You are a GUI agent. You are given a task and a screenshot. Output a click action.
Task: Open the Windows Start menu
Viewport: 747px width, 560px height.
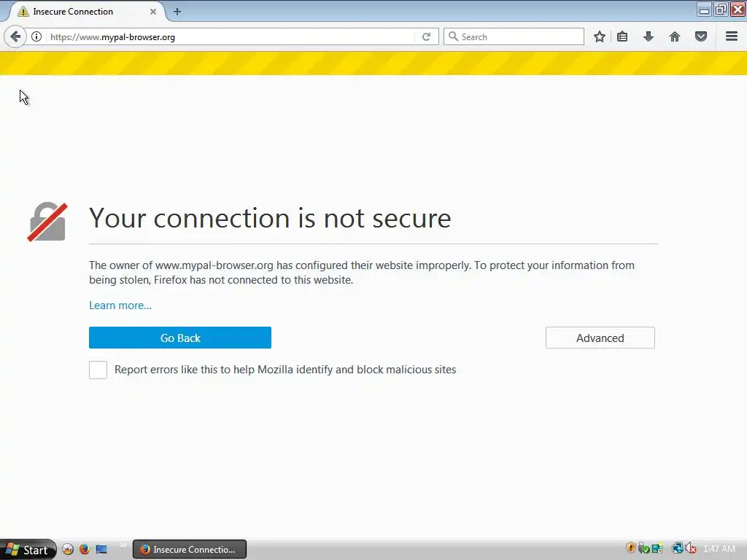pyautogui.click(x=28, y=550)
